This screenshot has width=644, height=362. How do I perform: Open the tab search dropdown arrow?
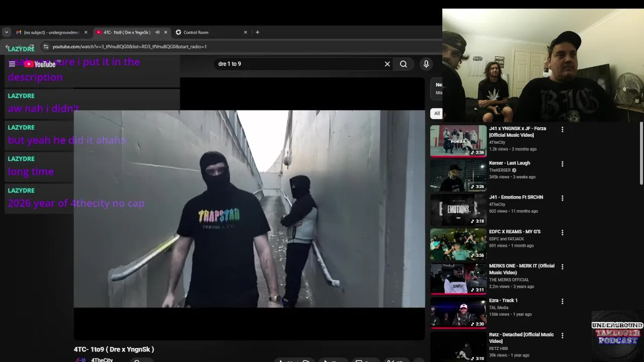pyautogui.click(x=7, y=32)
